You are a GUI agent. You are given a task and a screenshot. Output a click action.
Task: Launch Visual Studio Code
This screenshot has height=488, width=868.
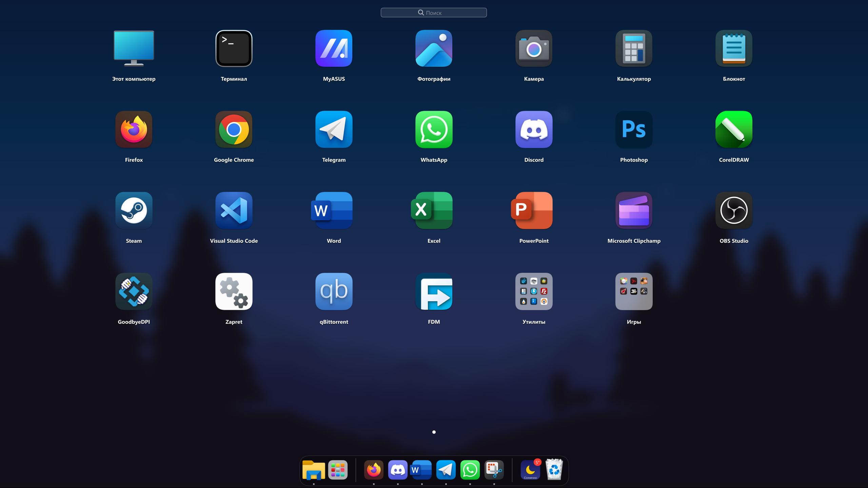coord(234,210)
